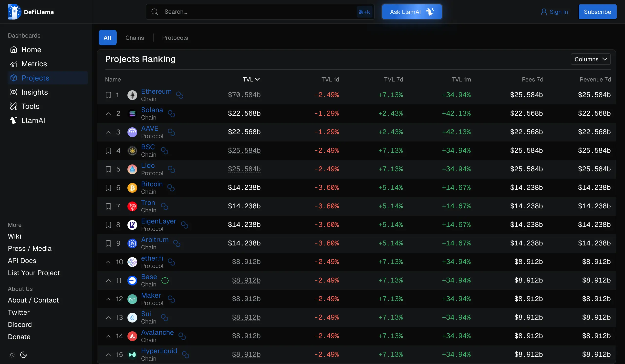This screenshot has width=625, height=364.
Task: Click the search magnifier icon
Action: (155, 12)
